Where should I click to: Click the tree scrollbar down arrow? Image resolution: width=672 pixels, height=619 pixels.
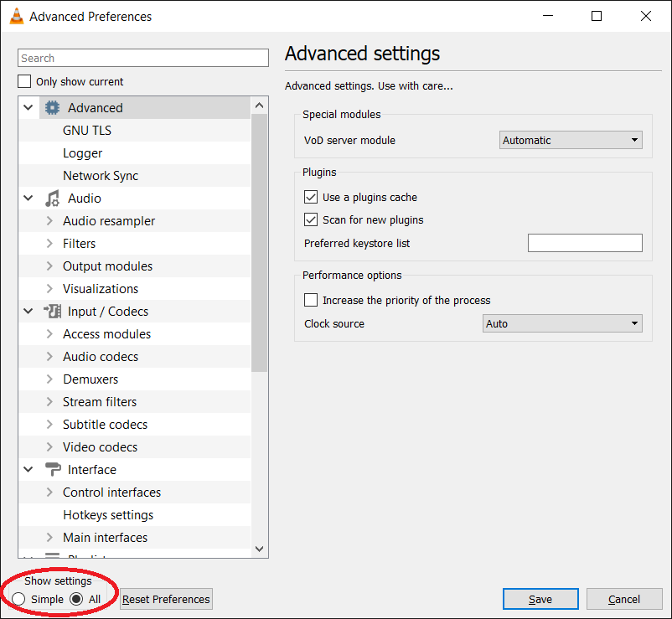coord(259,549)
